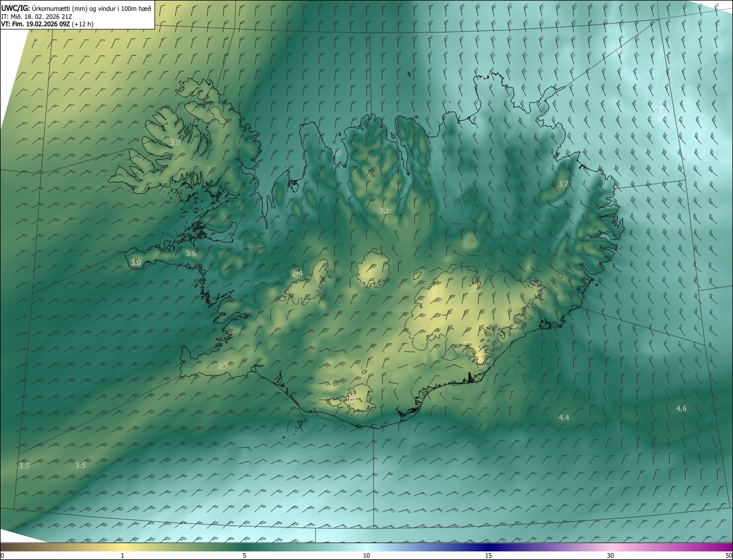Image resolution: width=733 pixels, height=560 pixels.
Task: Select the 2.4 value label
Action: coord(297,273)
